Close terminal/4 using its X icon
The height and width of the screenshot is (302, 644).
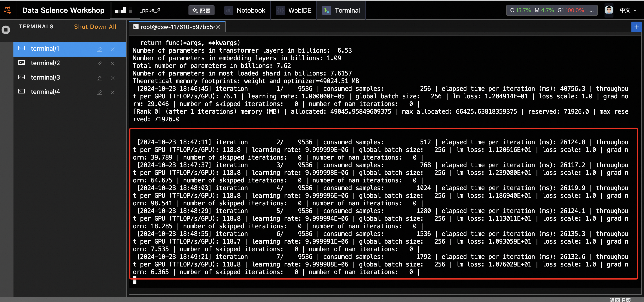click(x=113, y=92)
